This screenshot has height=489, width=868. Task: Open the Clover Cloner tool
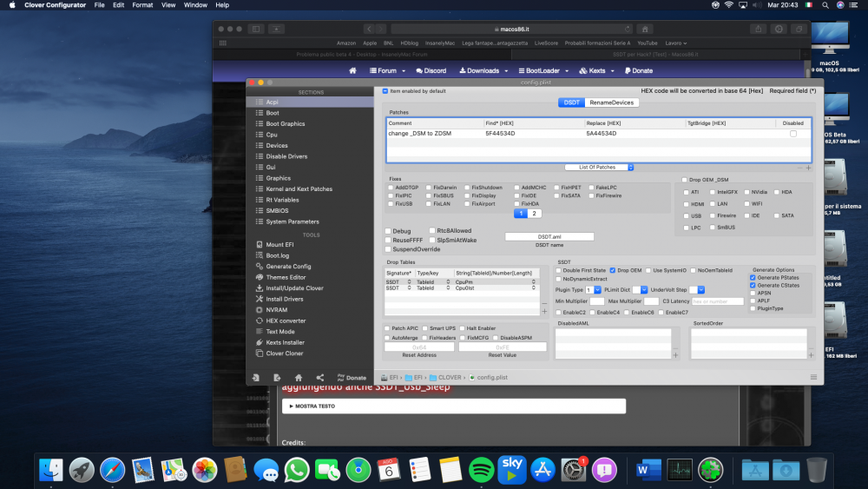[284, 354]
